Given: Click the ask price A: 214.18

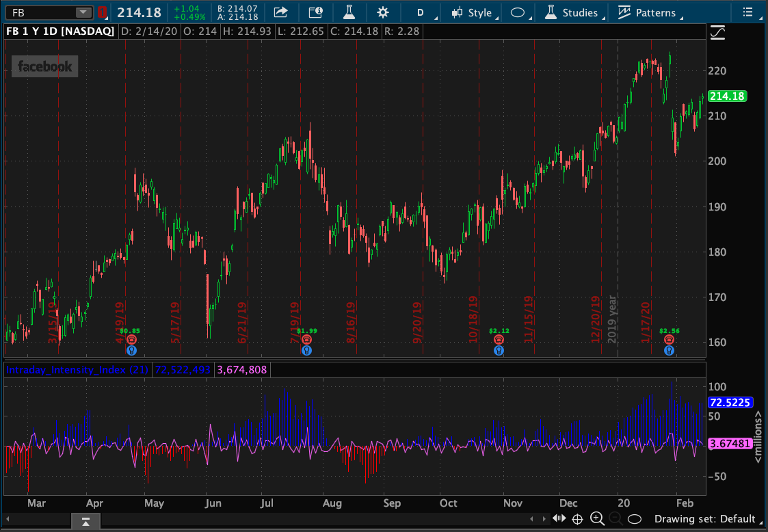Looking at the screenshot, I should point(237,17).
